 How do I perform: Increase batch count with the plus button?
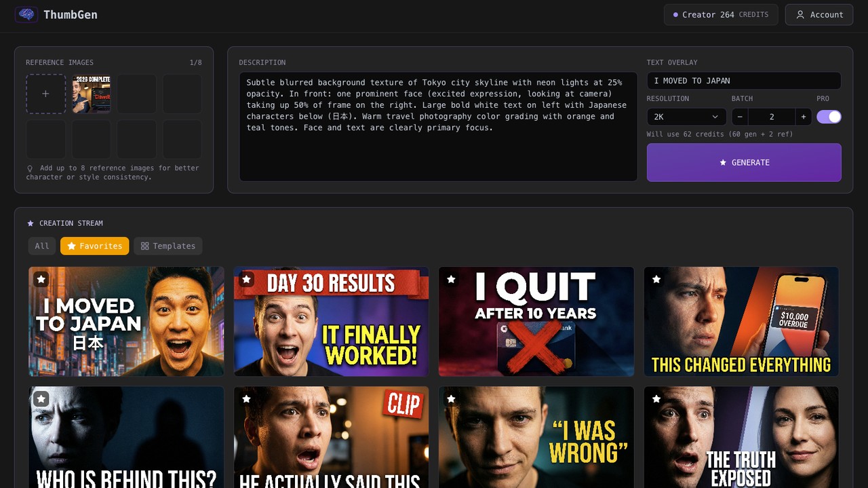(x=802, y=117)
